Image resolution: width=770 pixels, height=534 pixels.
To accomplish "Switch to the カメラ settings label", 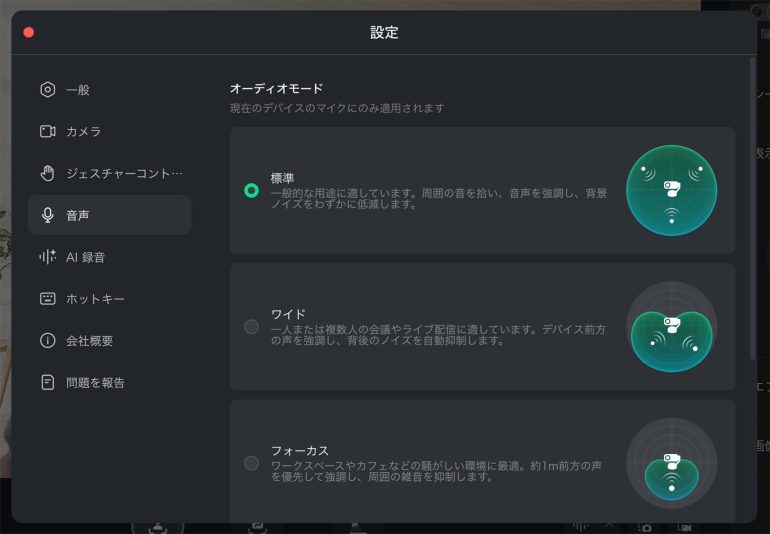I will (83, 132).
